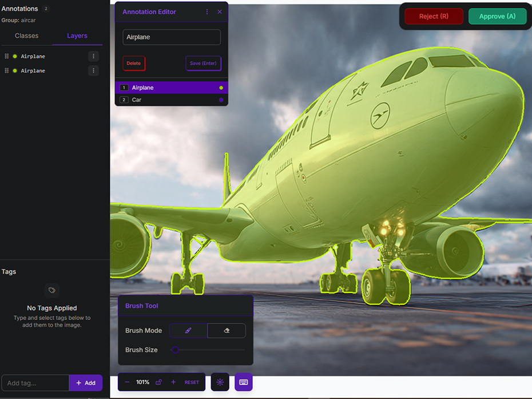Switch to eraser brush mode
The image size is (532, 399).
227,330
